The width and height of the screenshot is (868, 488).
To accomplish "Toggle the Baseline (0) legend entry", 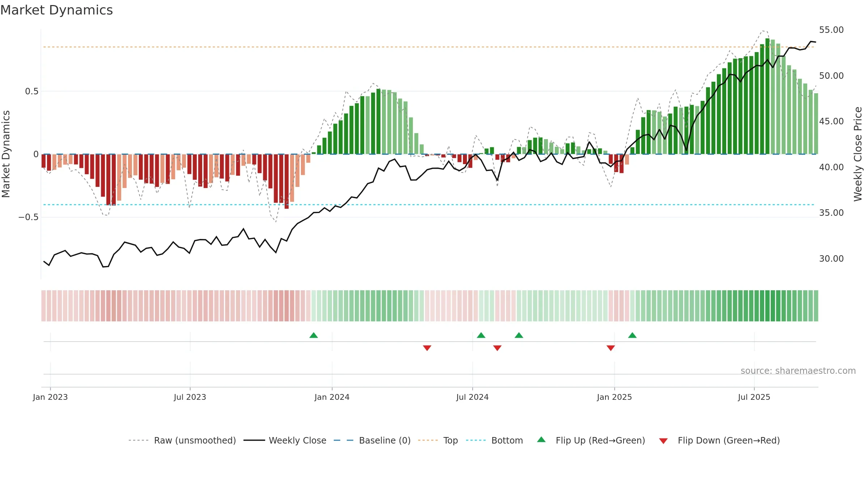I will click(372, 440).
